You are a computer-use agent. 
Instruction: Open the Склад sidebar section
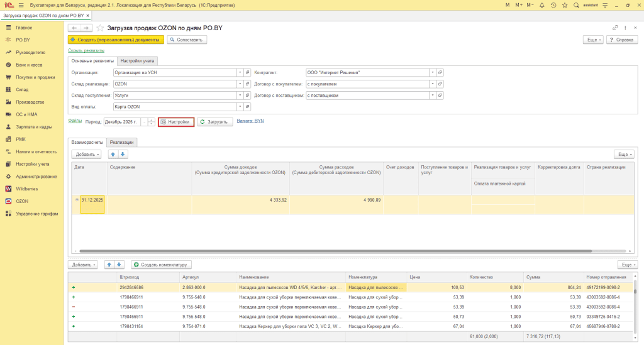point(22,89)
